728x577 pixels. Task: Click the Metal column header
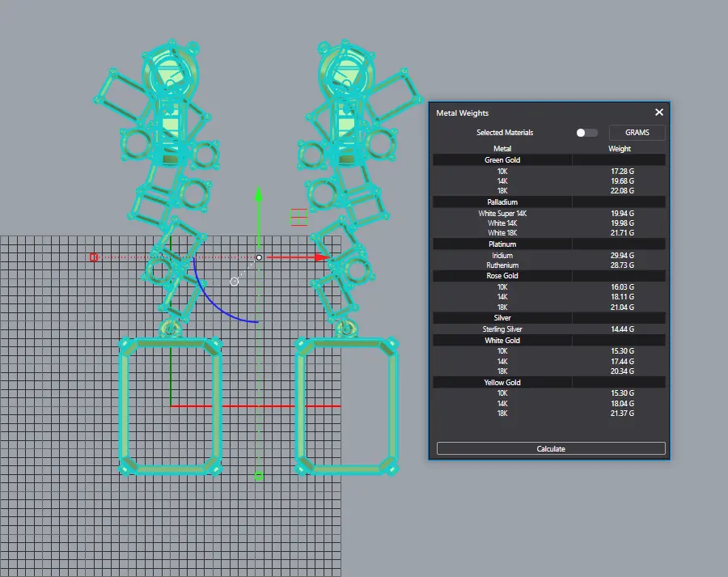click(x=502, y=149)
